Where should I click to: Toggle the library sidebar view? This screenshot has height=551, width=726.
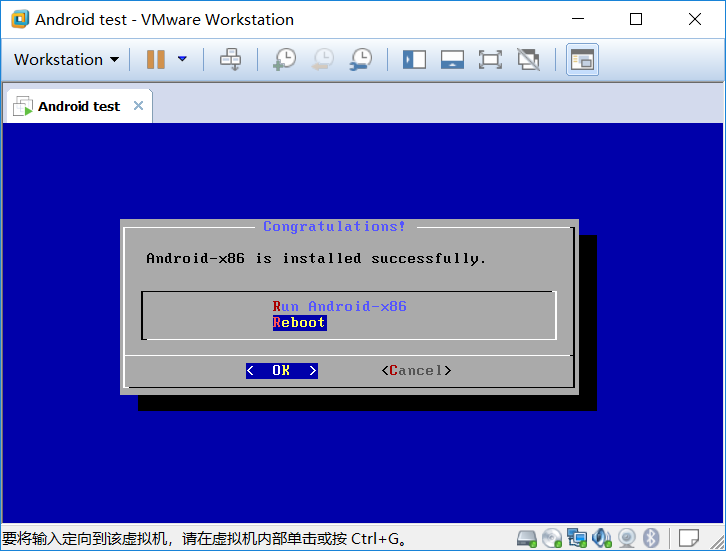coord(414,60)
